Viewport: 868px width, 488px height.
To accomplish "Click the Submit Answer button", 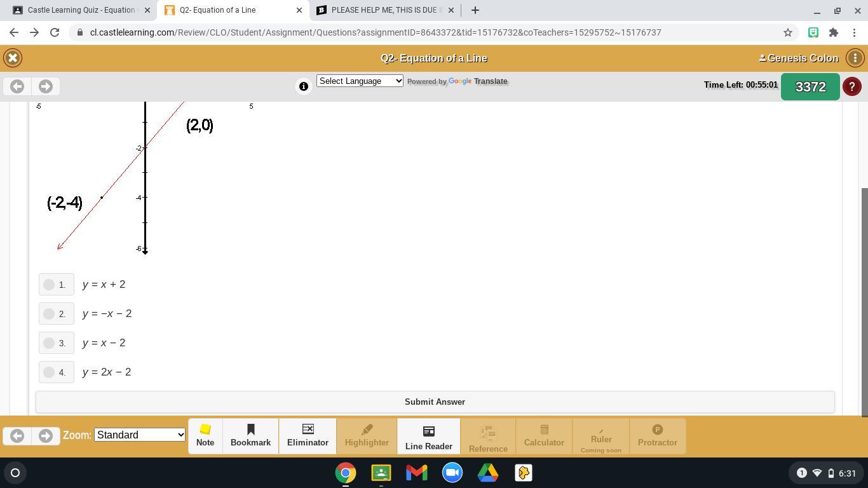I will pyautogui.click(x=434, y=402).
